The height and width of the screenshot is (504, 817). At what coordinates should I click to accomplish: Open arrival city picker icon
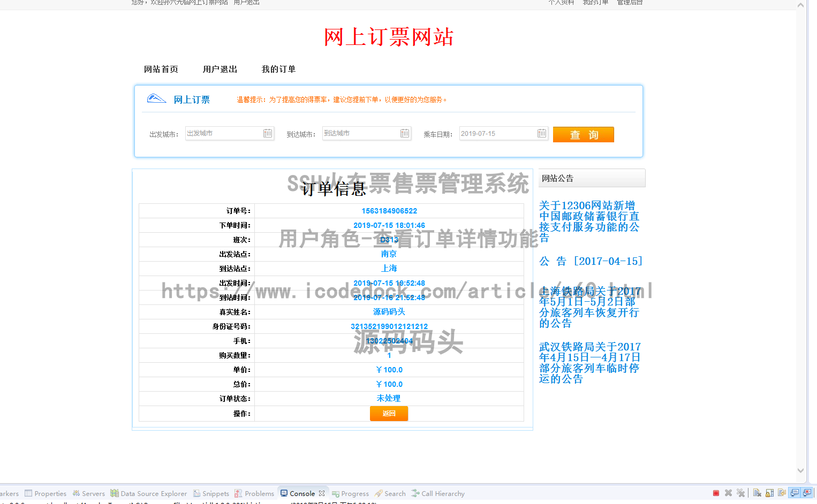[405, 133]
